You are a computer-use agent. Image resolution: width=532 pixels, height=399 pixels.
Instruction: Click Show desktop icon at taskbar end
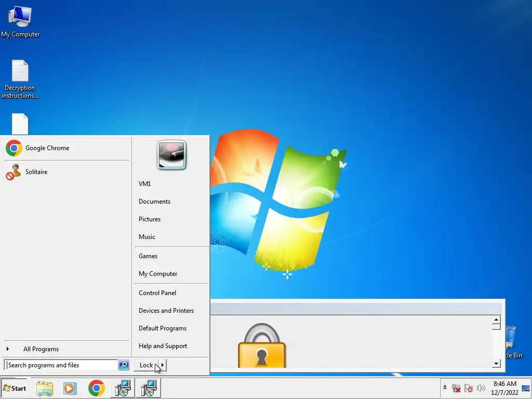(x=526, y=388)
